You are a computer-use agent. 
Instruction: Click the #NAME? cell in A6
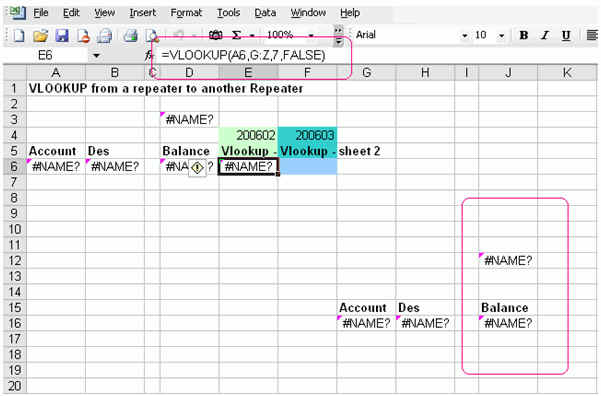tap(56, 167)
